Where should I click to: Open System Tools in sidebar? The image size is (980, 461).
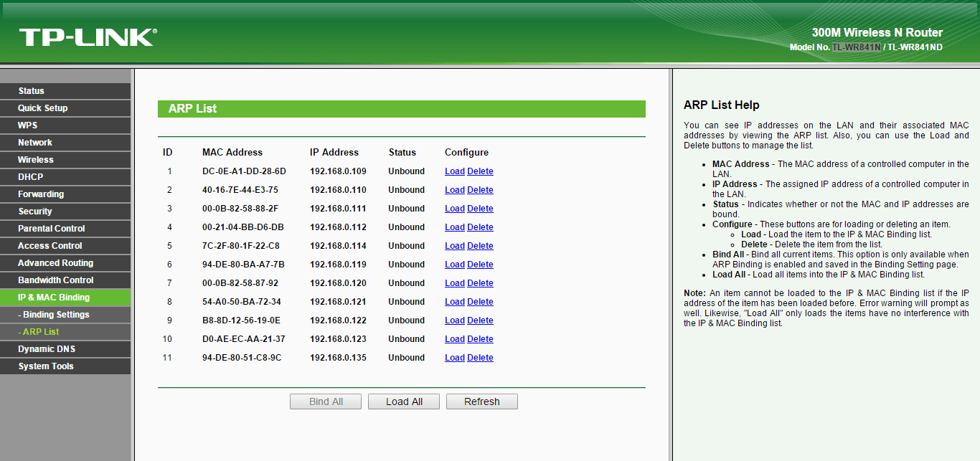46,366
